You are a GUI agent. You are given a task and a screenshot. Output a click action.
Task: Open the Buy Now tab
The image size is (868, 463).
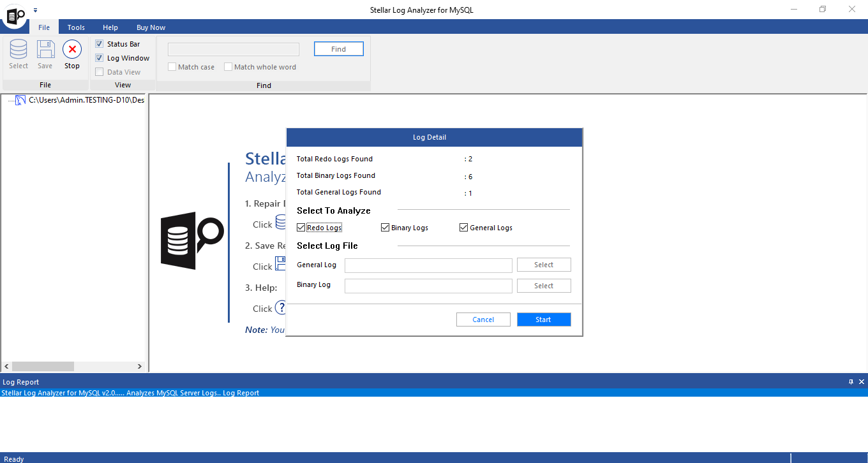pyautogui.click(x=151, y=27)
